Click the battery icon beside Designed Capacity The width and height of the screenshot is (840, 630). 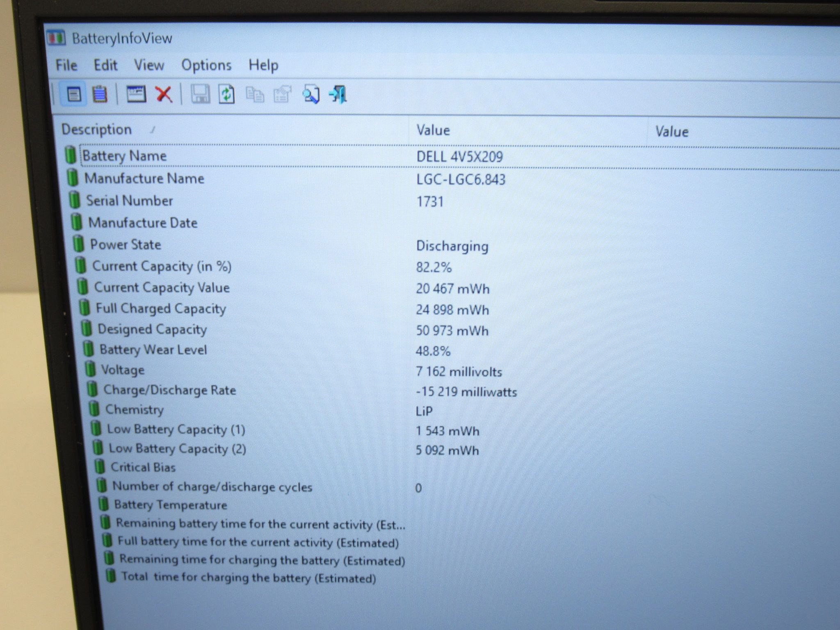tap(87, 329)
